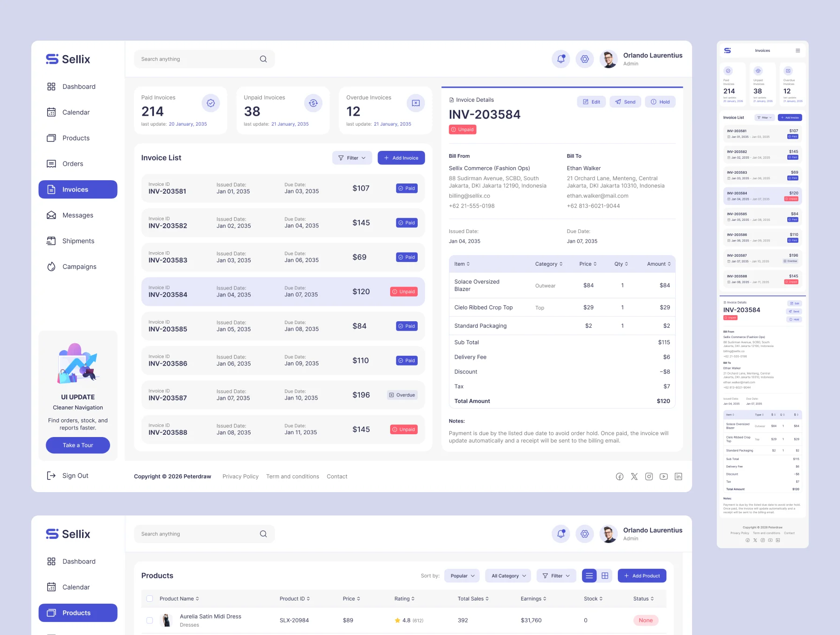This screenshot has width=840, height=635.
Task: Select Invoices in sidebar
Action: tap(78, 190)
